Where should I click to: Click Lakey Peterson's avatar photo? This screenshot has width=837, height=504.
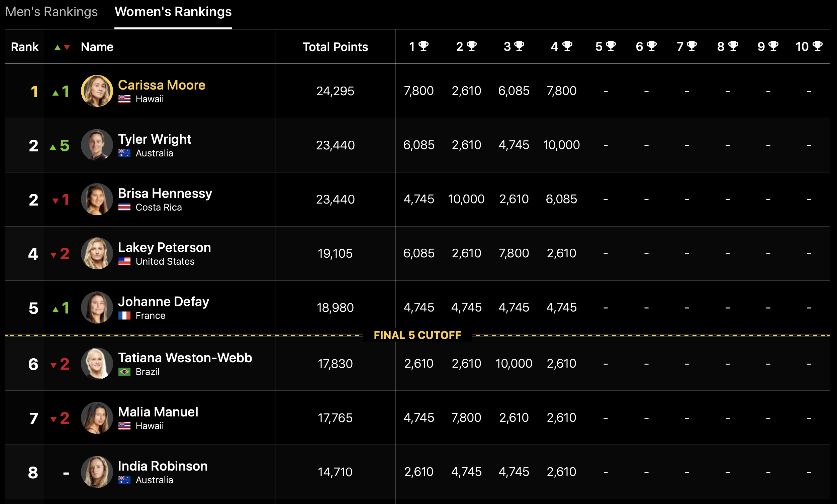tap(97, 253)
